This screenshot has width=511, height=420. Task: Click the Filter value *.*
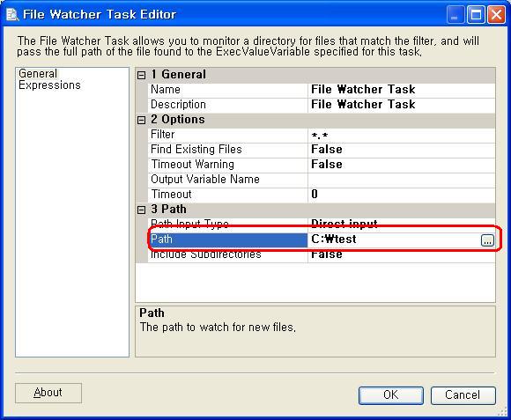[x=401, y=135]
